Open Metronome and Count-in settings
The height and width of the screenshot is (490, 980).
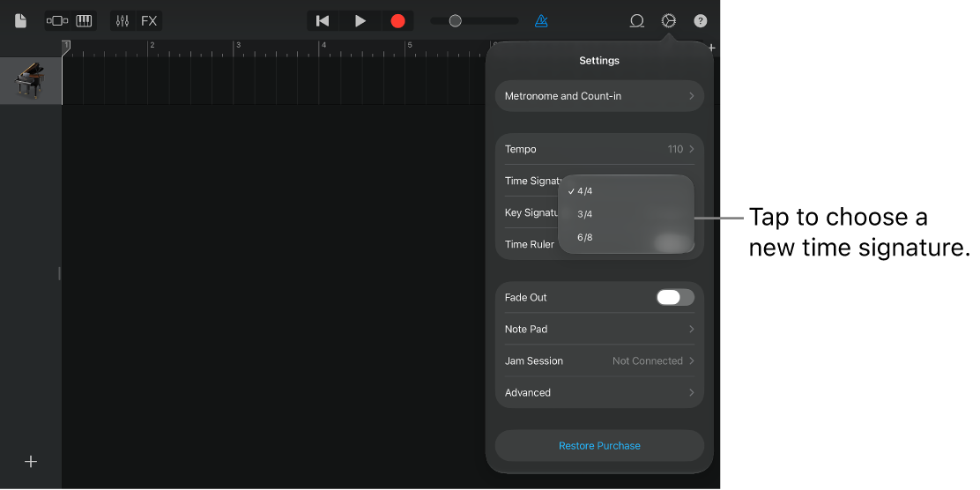(599, 96)
